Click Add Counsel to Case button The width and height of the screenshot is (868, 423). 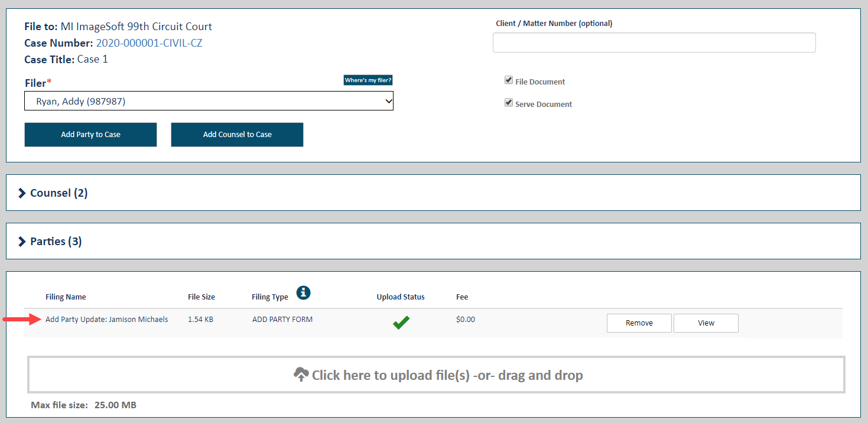(237, 135)
